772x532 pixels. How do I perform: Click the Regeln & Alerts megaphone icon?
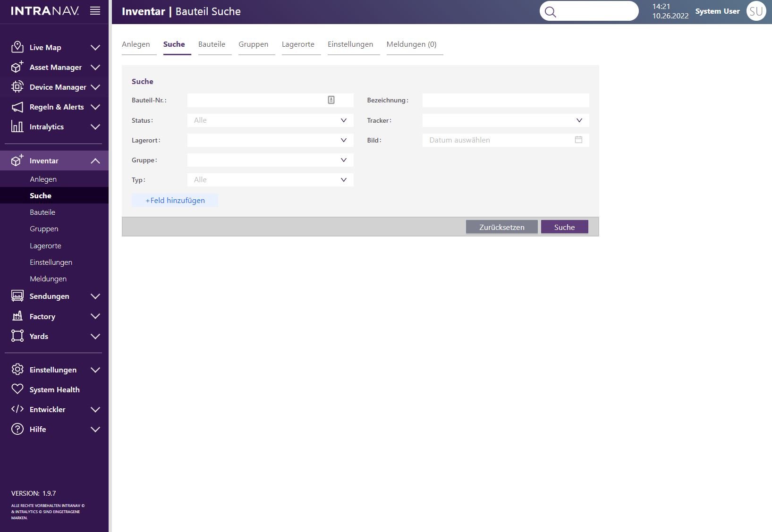click(x=17, y=107)
